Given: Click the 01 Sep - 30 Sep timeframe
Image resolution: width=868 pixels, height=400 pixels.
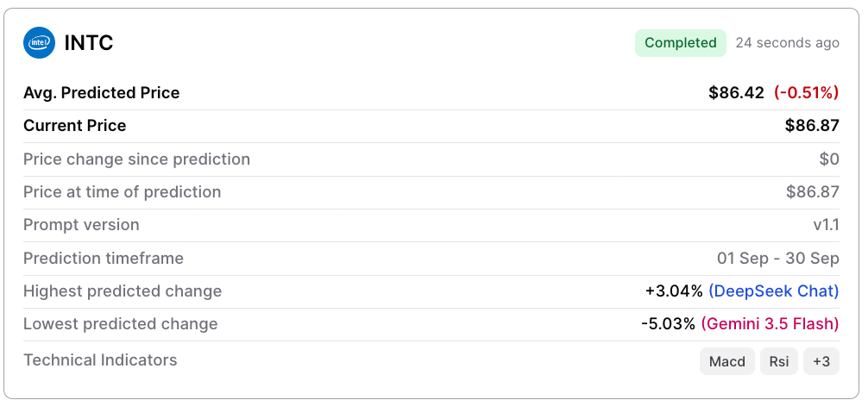Looking at the screenshot, I should pos(778,259).
